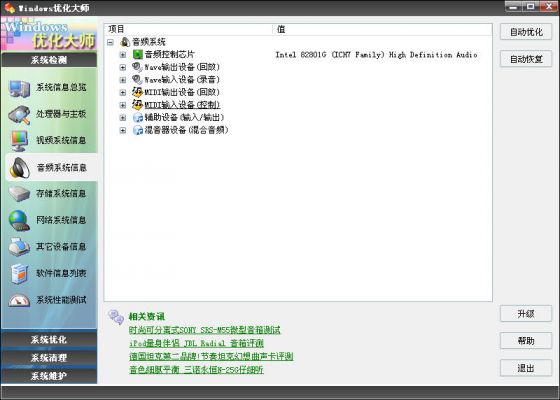Open link about SONY SRS-M55 微型音箱测试

coord(205,330)
